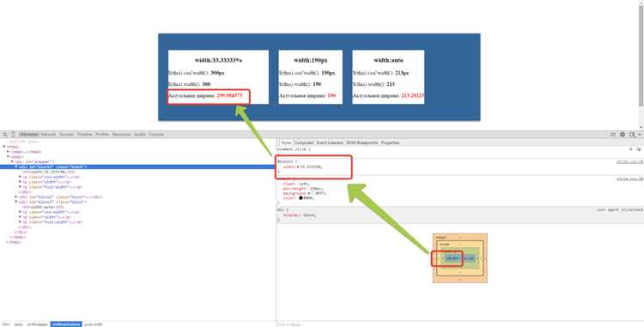The image size is (644, 327).
Task: Collapse the html root node triangle
Action: 4,147
